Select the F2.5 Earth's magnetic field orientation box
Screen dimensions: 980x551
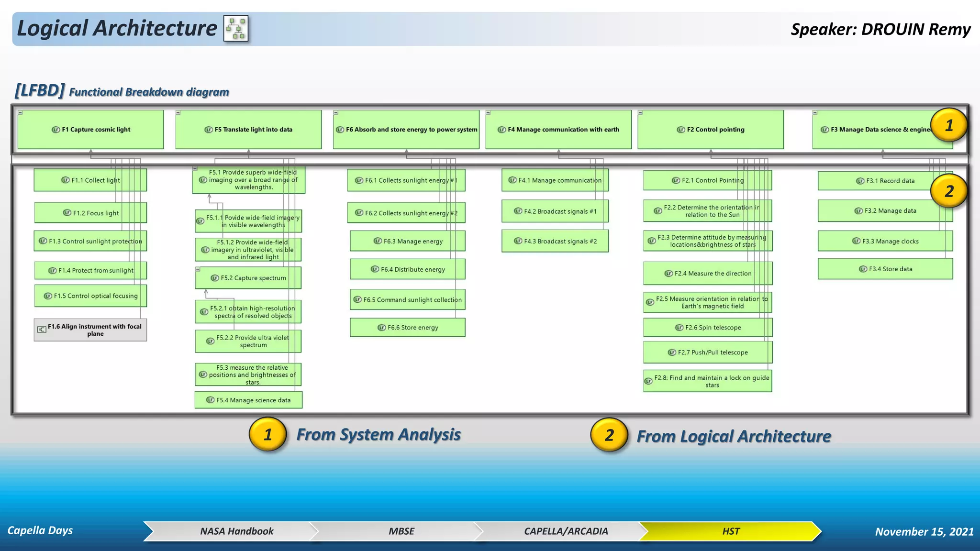[708, 302]
